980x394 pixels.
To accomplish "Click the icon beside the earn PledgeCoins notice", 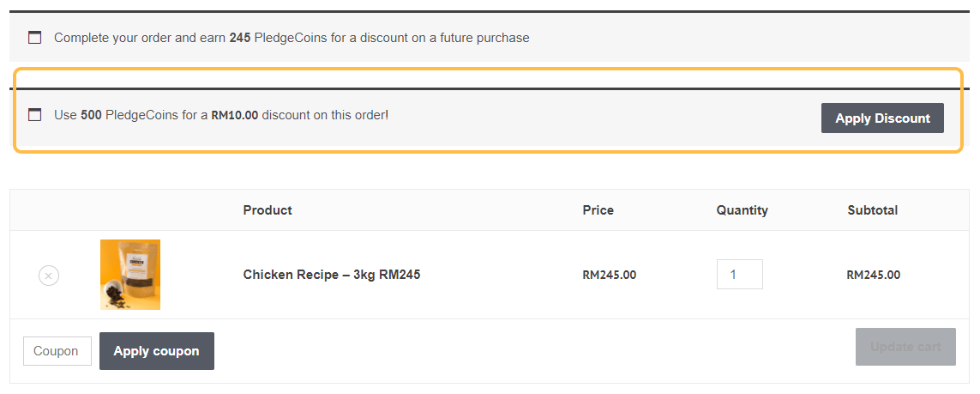I will click(x=35, y=38).
